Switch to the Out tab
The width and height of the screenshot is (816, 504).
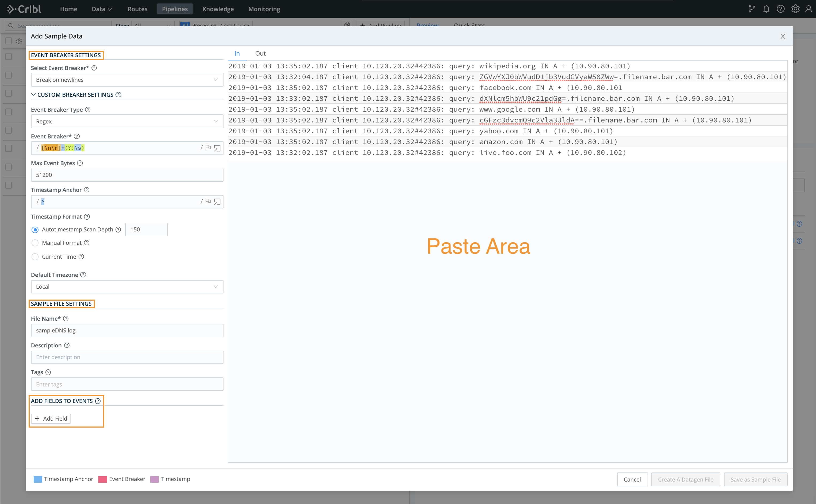click(260, 53)
